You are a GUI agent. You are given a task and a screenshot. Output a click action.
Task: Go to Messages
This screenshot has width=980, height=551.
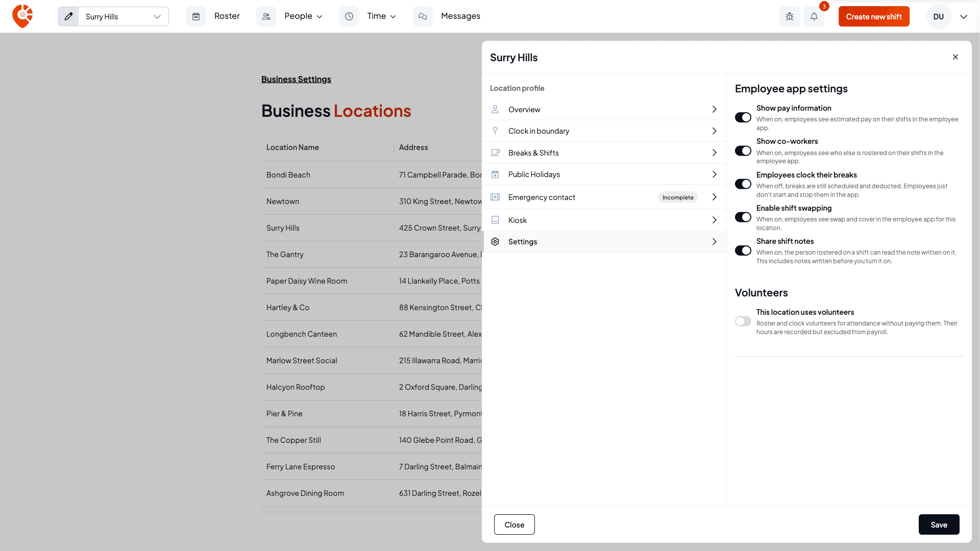460,16
